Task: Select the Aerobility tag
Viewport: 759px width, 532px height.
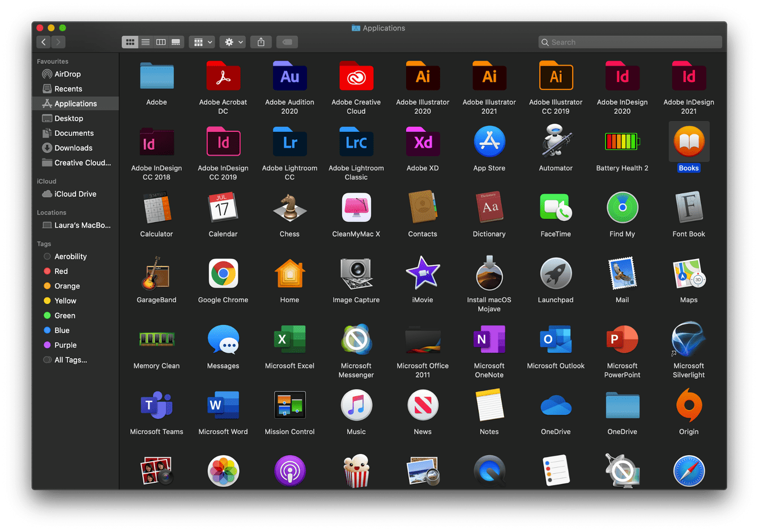Action: (76, 256)
